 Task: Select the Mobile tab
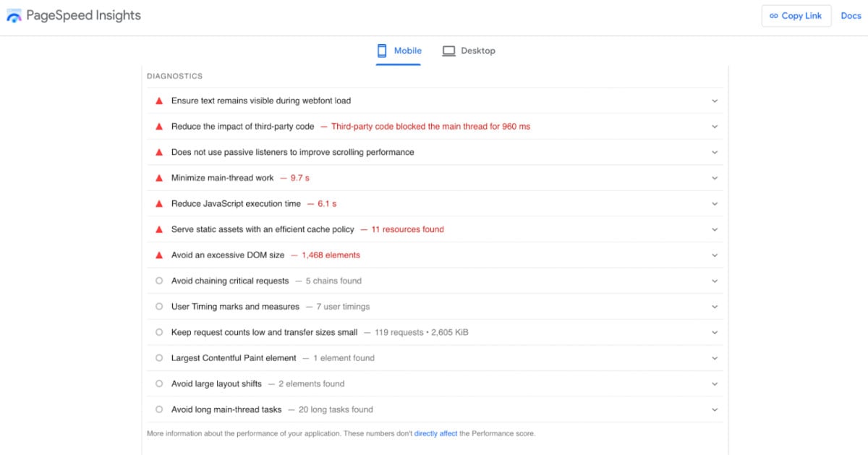[399, 51]
